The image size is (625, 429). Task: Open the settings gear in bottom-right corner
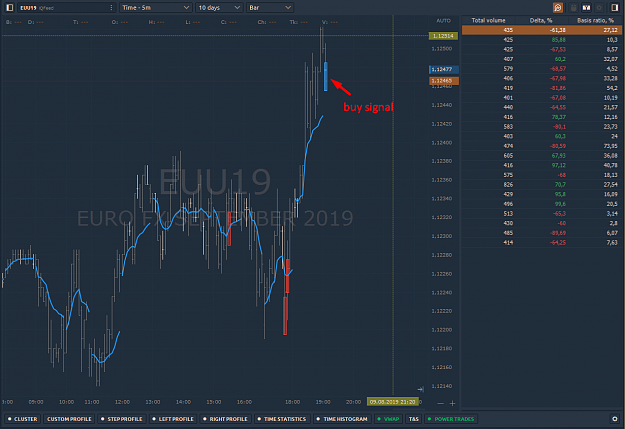tap(615, 419)
